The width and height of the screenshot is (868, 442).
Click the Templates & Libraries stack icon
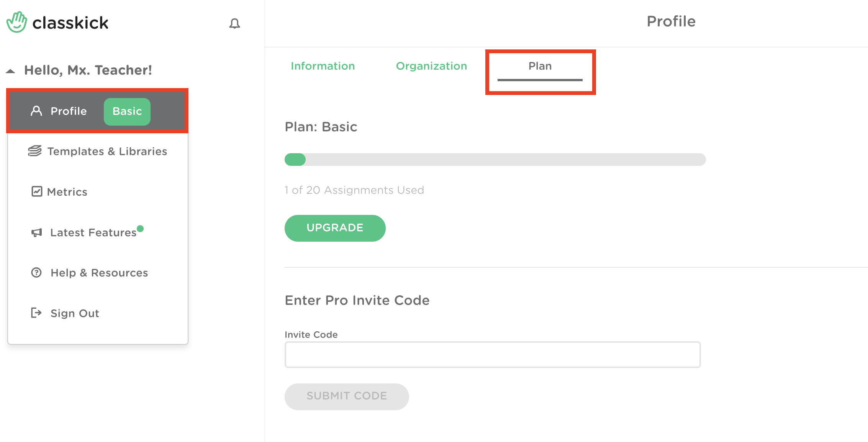(x=36, y=151)
